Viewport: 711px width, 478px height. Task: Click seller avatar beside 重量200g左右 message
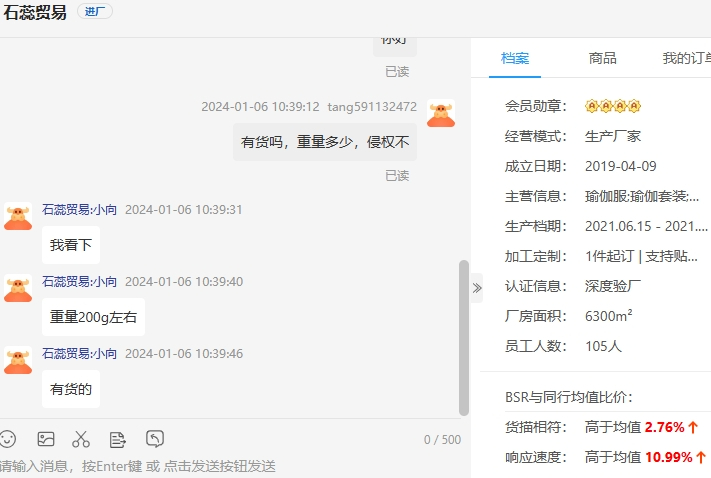click(18, 288)
